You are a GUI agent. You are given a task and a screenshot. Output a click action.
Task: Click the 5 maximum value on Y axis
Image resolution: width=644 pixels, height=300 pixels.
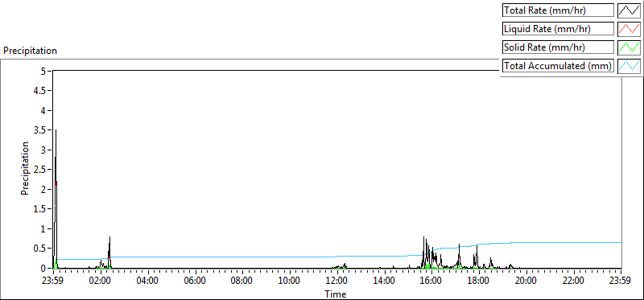44,71
